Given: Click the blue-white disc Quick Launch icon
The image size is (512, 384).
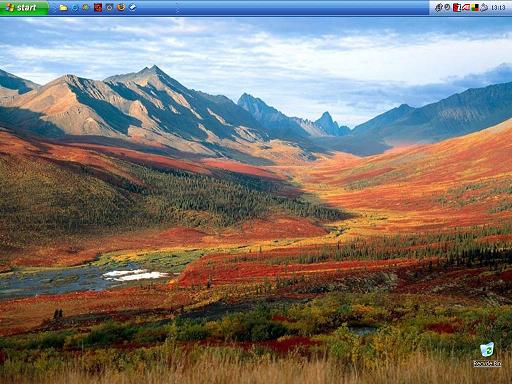Looking at the screenshot, I should click(132, 7).
